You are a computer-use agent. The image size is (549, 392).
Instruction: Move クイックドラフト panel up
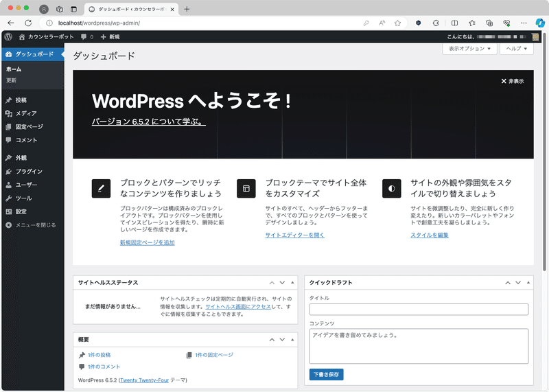point(508,283)
